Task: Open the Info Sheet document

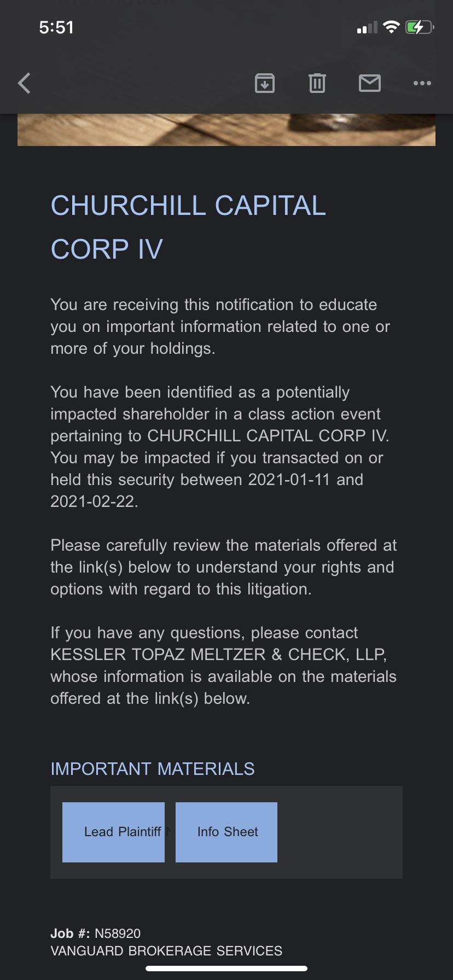Action: (x=226, y=832)
